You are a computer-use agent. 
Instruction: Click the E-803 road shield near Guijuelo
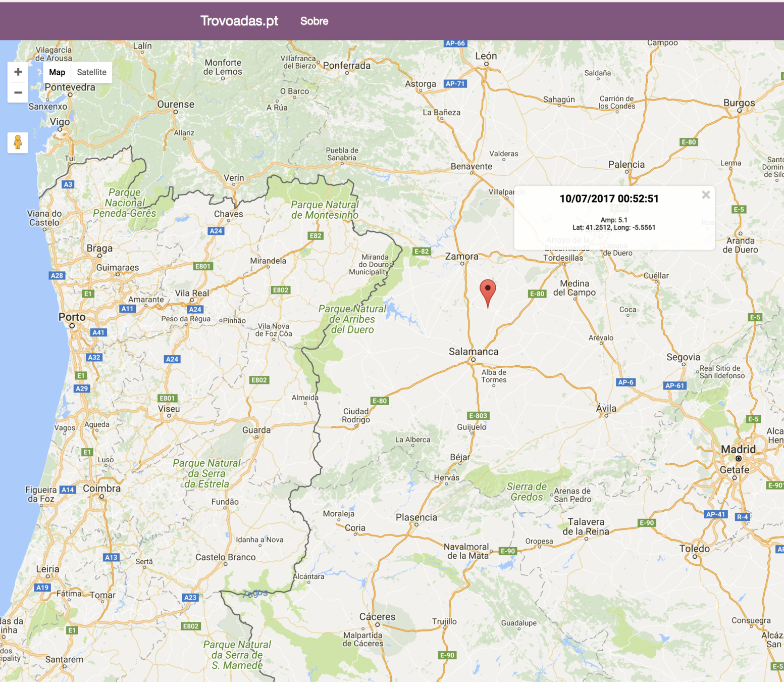click(x=478, y=416)
